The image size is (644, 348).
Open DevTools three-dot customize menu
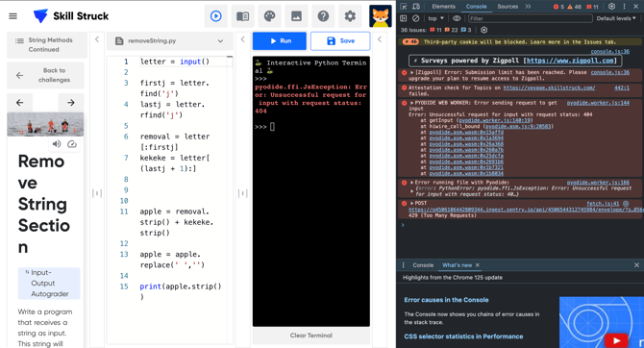click(624, 6)
